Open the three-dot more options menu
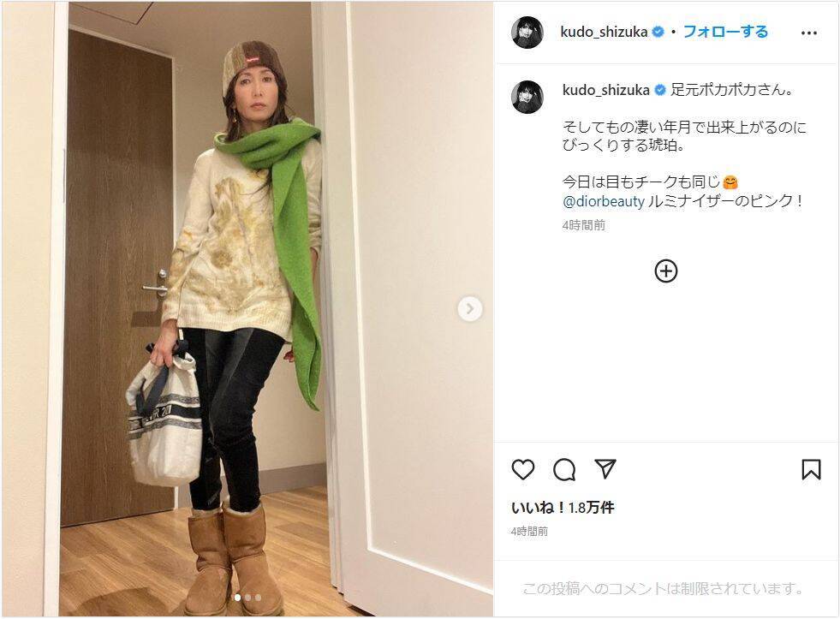This screenshot has width=840, height=619. (x=809, y=33)
